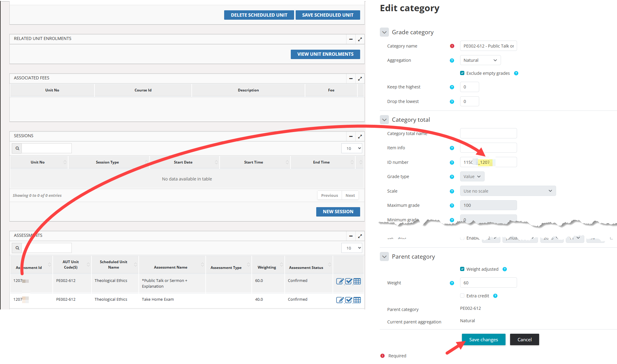Image resolution: width=617 pixels, height=364 pixels.
Task: Click the Category total name field
Action: (x=488, y=134)
